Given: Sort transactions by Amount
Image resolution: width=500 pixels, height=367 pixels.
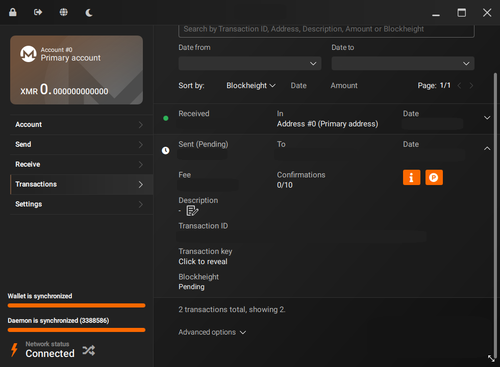Looking at the screenshot, I should (344, 86).
